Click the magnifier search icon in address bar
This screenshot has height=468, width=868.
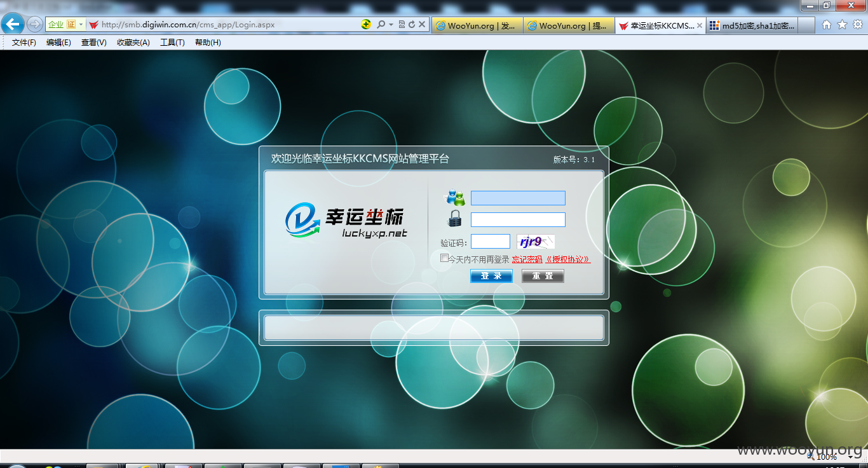[x=381, y=24]
